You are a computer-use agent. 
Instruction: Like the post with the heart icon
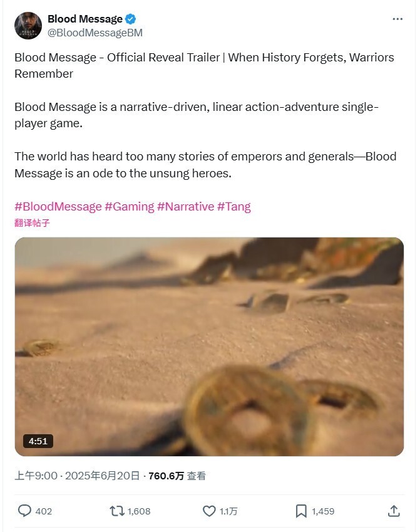209,511
